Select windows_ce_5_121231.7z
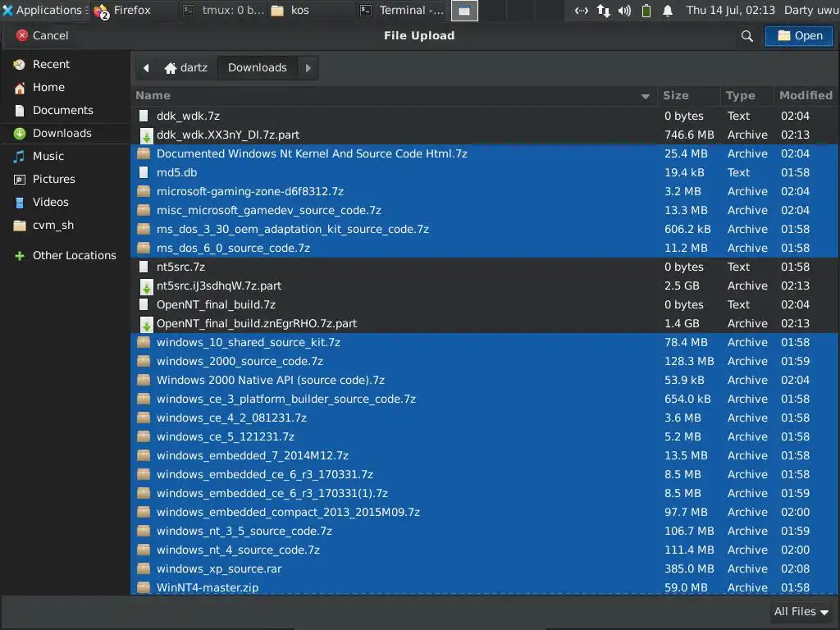 click(x=485, y=436)
